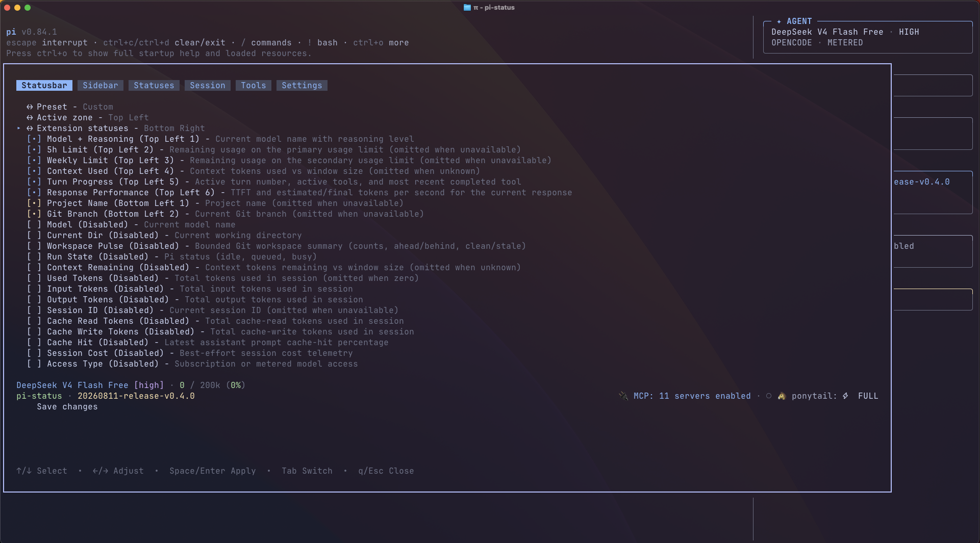
Task: Click the 'pi v0.84.1' version header
Action: pos(32,32)
